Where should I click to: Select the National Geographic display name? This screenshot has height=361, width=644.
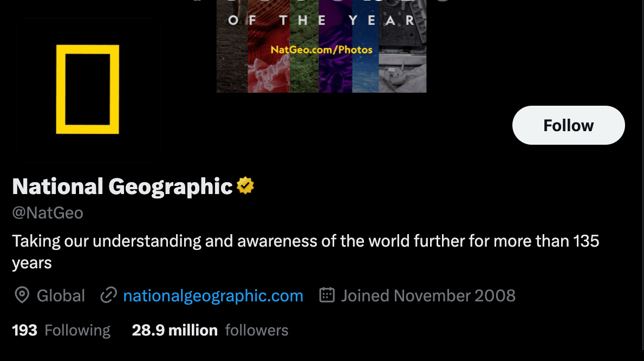(122, 186)
